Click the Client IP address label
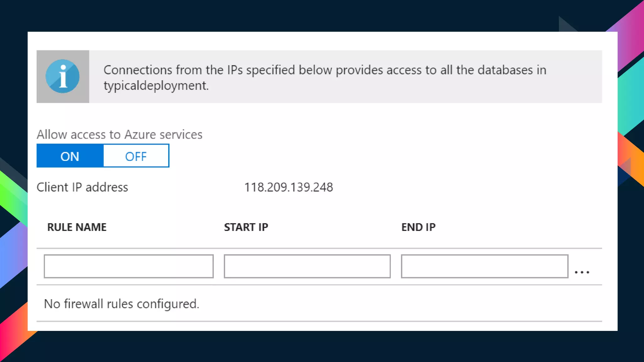644x362 pixels. coord(82,187)
